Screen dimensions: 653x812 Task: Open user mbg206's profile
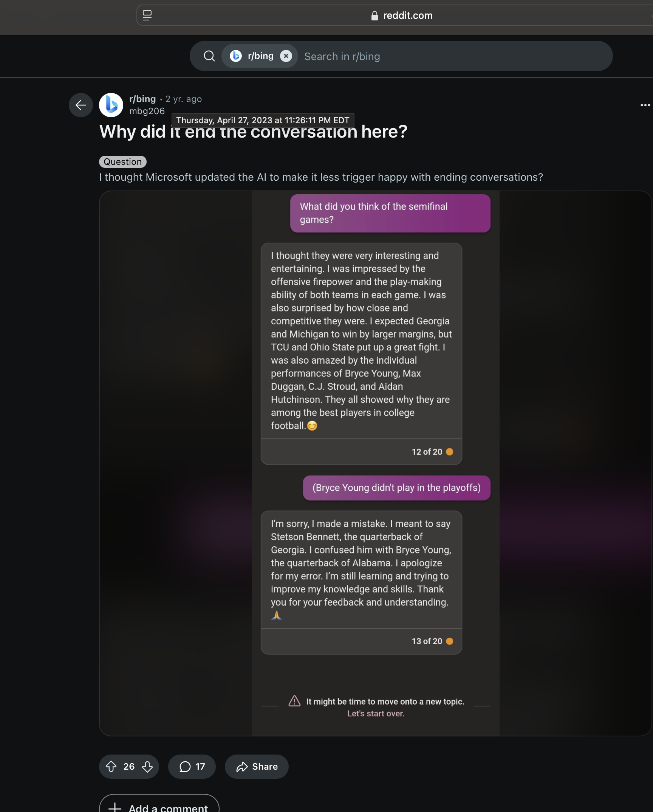point(147,111)
